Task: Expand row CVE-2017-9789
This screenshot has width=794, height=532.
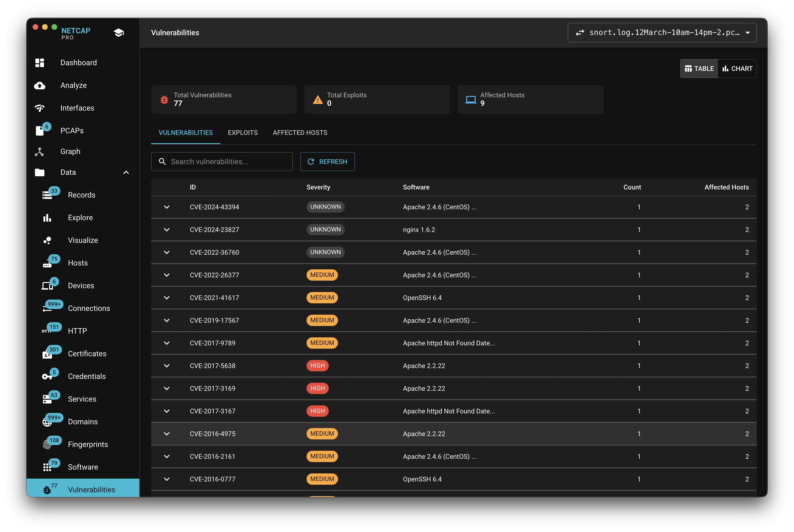Action: (167, 343)
